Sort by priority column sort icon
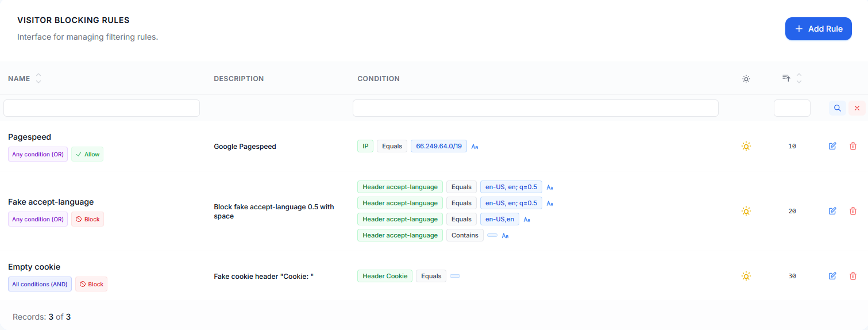868x330 pixels. coord(786,78)
